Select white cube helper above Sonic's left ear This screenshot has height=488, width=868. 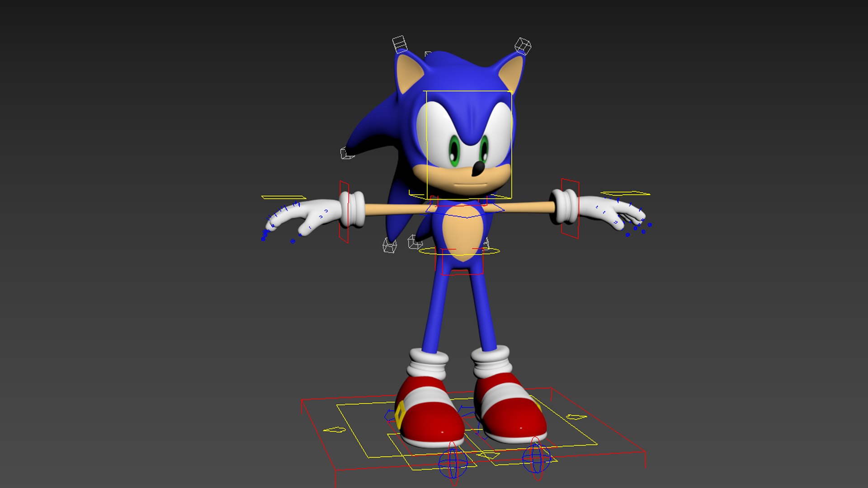523,46
